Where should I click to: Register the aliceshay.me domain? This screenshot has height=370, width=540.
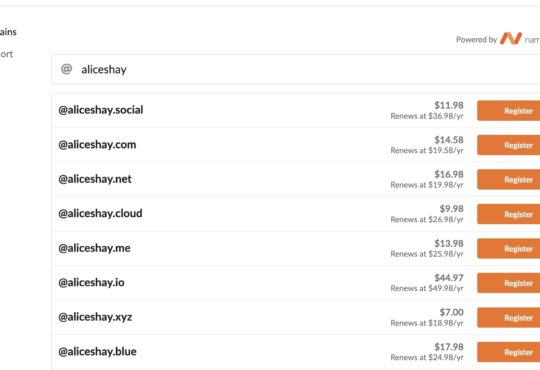(x=508, y=248)
